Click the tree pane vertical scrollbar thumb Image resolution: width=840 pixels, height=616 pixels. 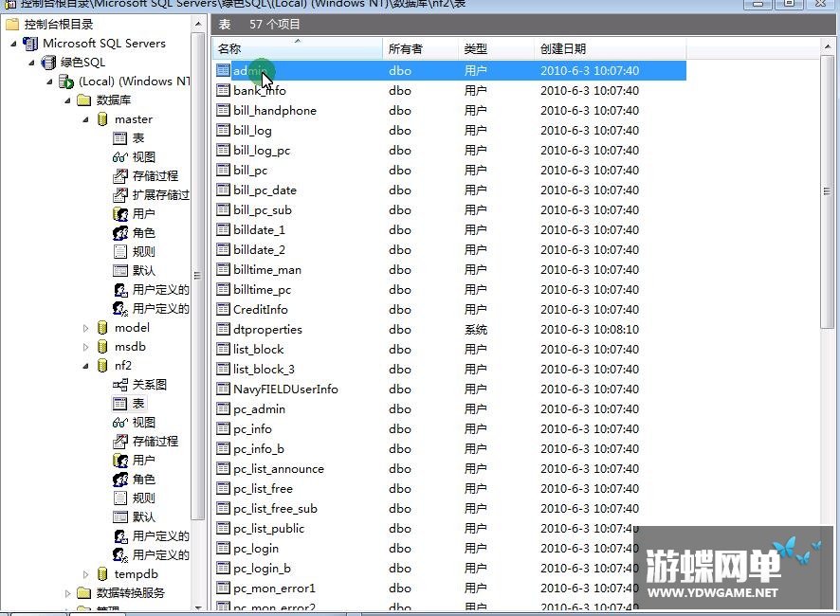tap(198, 276)
